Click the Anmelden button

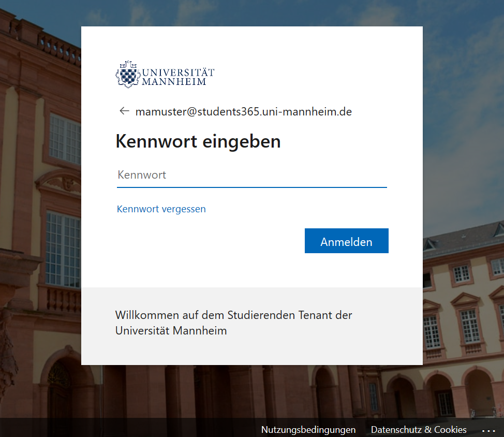coord(347,241)
